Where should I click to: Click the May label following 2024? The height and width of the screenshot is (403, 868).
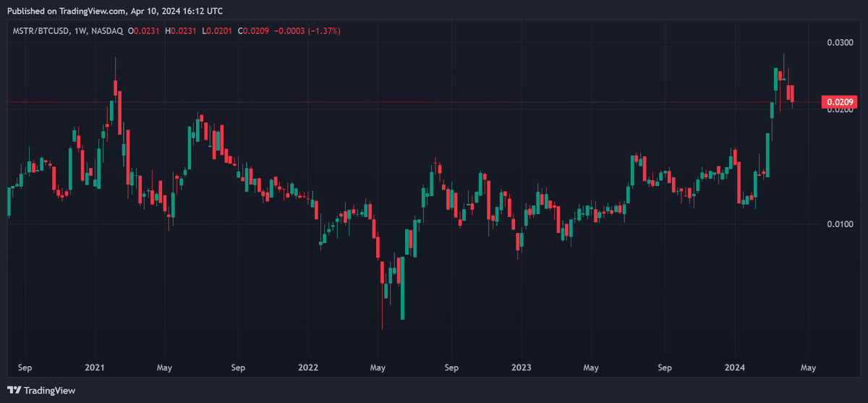808,368
